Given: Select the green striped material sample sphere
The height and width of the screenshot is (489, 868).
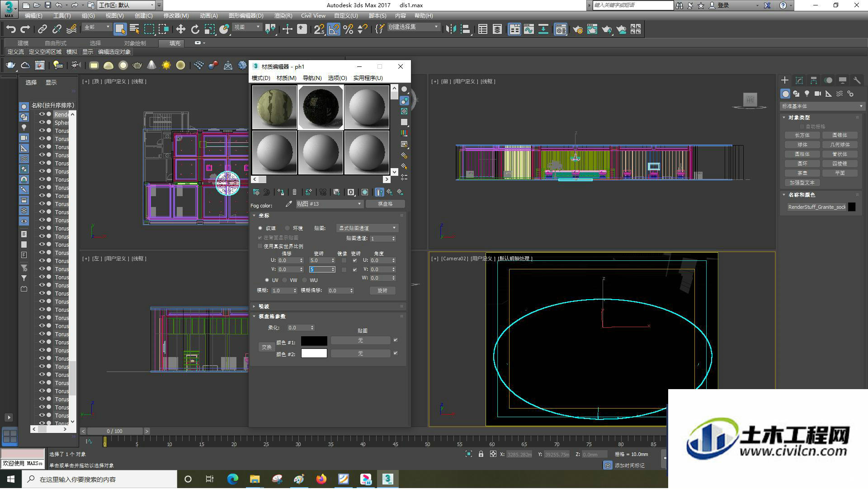Looking at the screenshot, I should (274, 108).
